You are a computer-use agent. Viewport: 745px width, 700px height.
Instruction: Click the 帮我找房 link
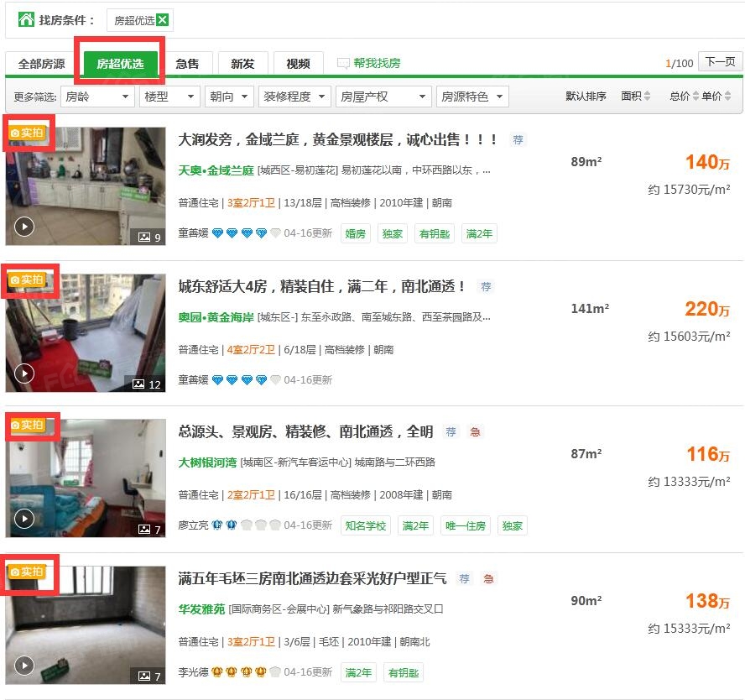(x=369, y=63)
